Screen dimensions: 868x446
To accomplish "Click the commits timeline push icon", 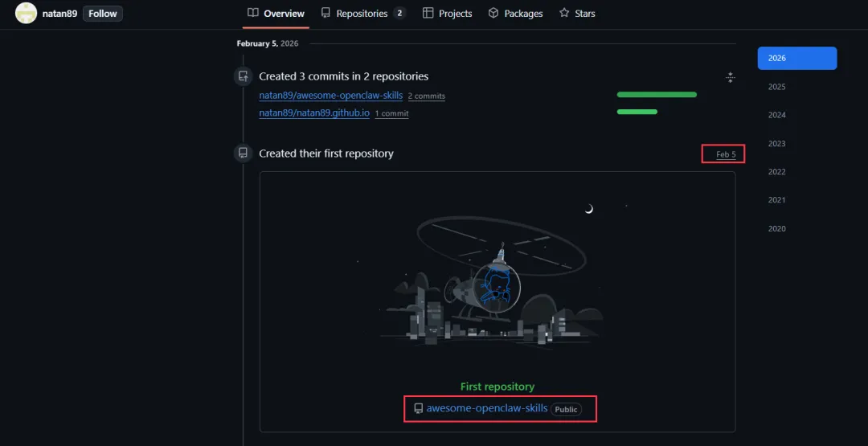I will pyautogui.click(x=243, y=76).
